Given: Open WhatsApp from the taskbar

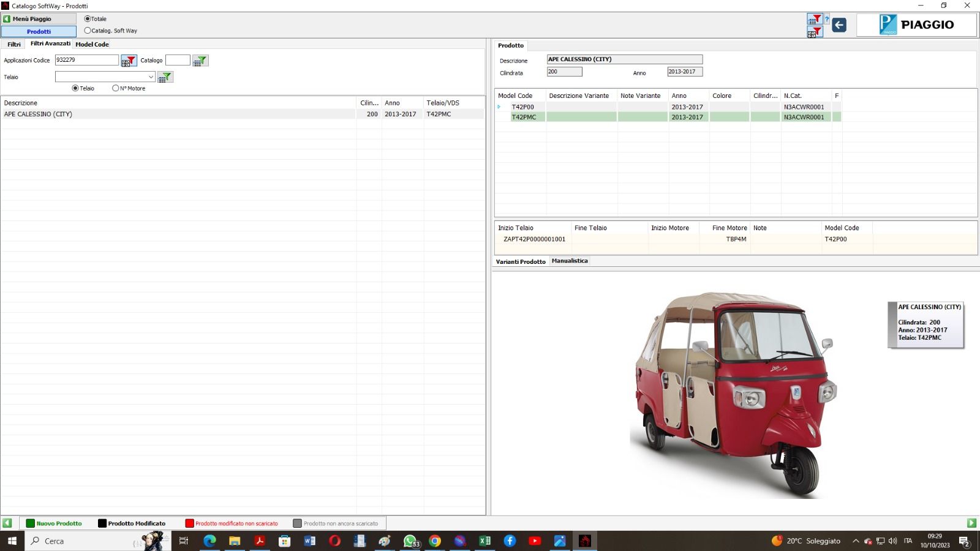Looking at the screenshot, I should point(410,541).
